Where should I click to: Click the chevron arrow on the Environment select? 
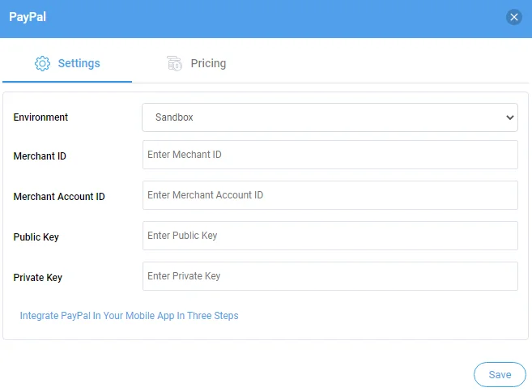coord(509,117)
